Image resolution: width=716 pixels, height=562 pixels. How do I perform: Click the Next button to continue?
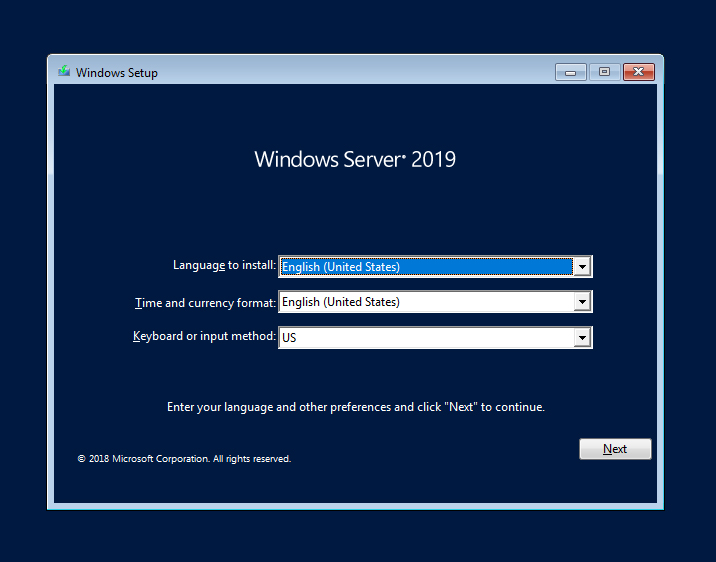(615, 449)
